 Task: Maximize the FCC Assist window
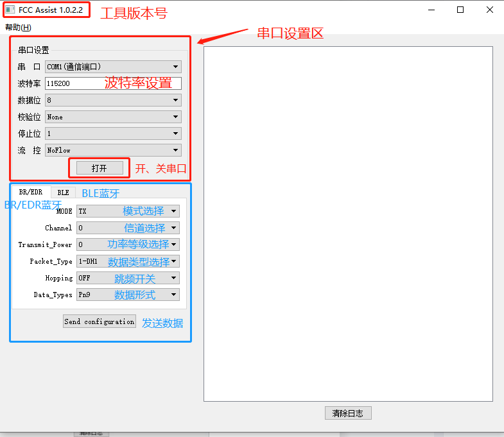click(x=460, y=10)
